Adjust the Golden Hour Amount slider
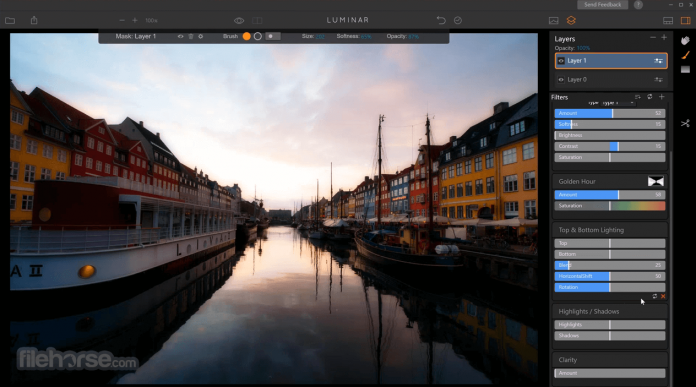The height and width of the screenshot is (387, 696). pos(610,195)
